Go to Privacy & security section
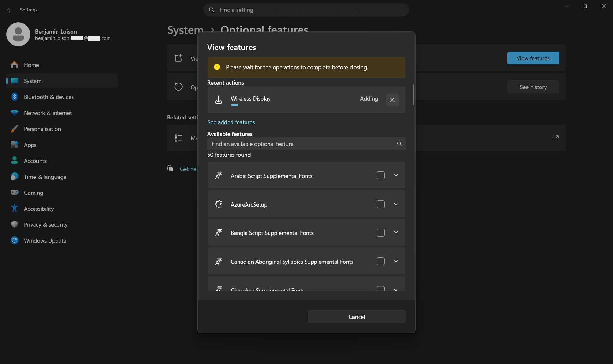This screenshot has height=364, width=613. pyautogui.click(x=46, y=224)
